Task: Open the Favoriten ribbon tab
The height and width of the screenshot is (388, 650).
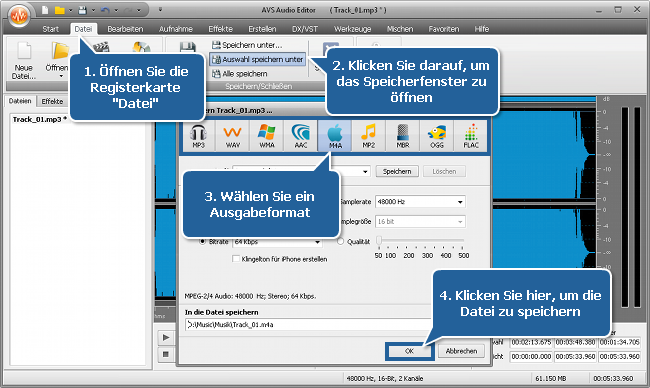Action: point(444,29)
